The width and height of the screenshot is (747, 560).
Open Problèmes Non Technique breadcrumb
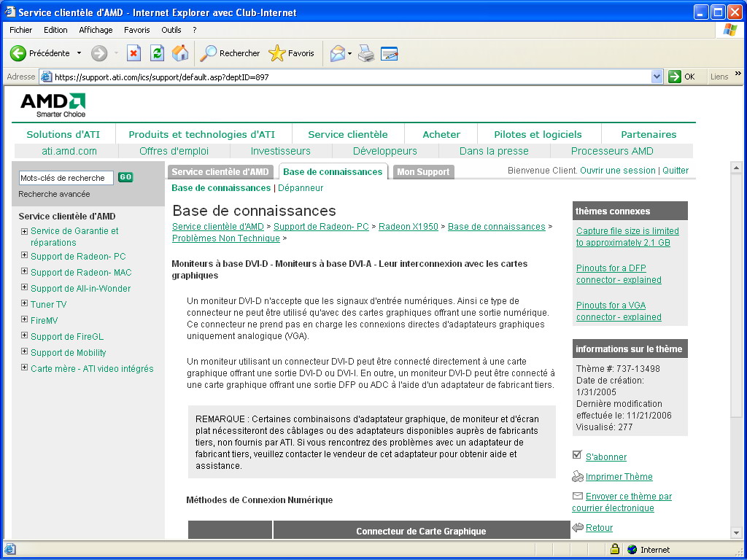pyautogui.click(x=226, y=238)
